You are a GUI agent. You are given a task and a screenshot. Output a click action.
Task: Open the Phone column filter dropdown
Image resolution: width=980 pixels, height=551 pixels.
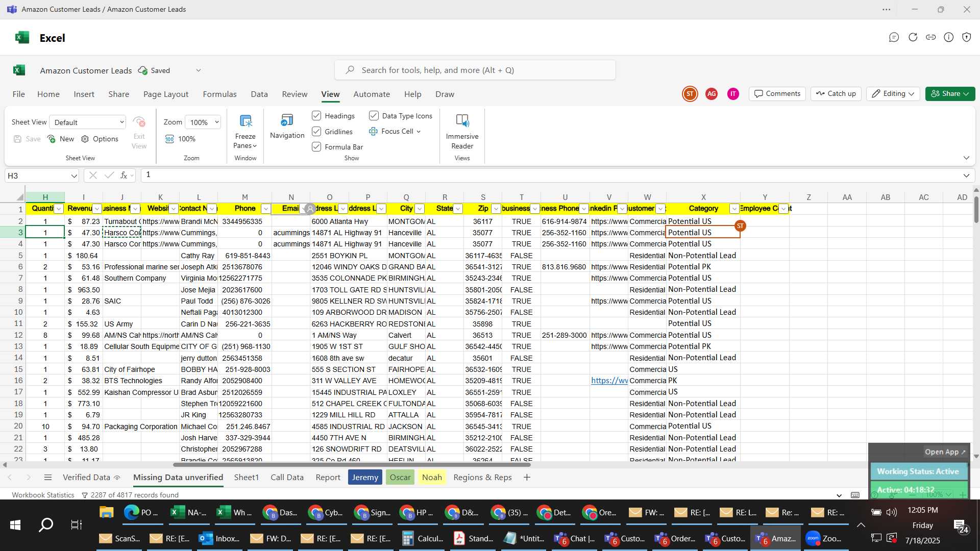(265, 209)
